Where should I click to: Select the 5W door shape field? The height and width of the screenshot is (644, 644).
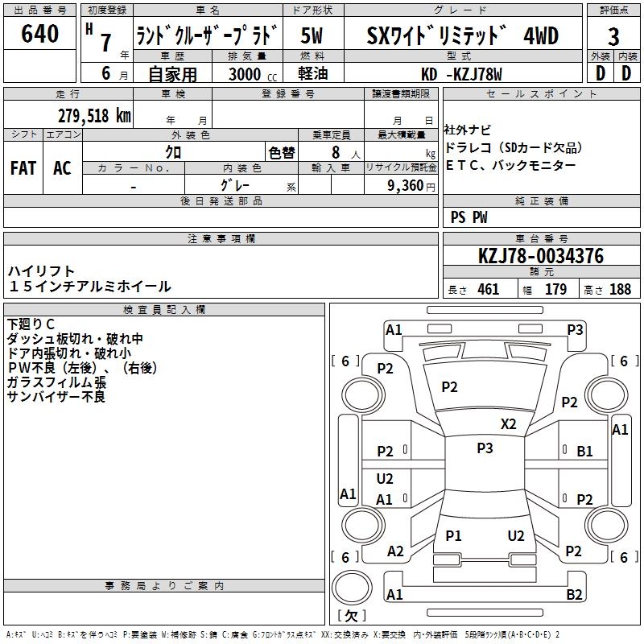tap(312, 35)
